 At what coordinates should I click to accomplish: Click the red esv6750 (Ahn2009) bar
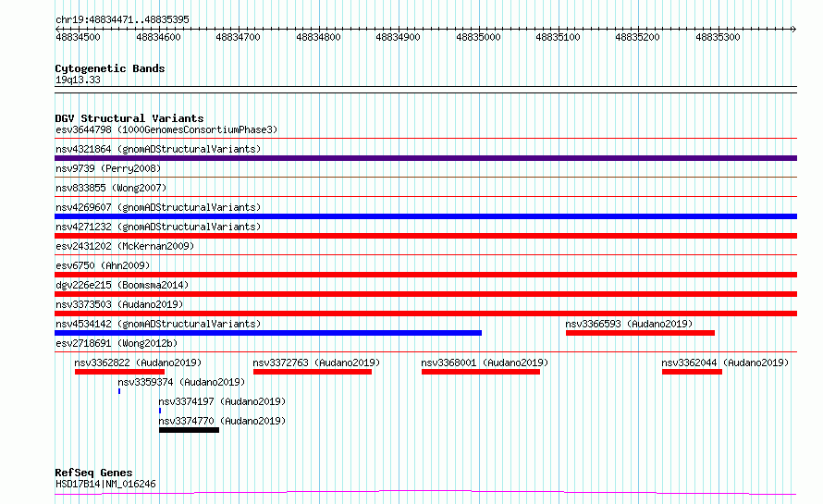coord(425,275)
